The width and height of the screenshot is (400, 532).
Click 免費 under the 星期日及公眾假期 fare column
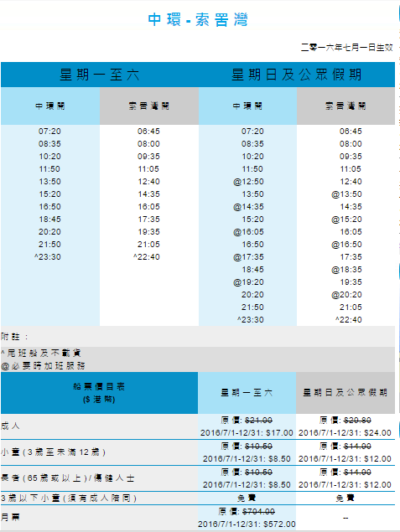[345, 498]
